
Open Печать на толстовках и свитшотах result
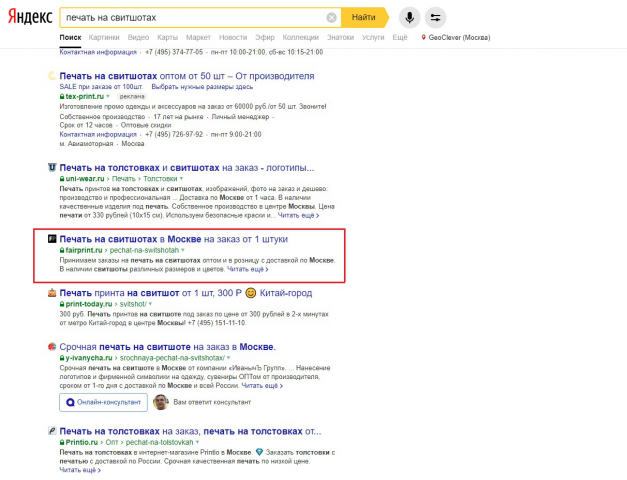[187, 168]
